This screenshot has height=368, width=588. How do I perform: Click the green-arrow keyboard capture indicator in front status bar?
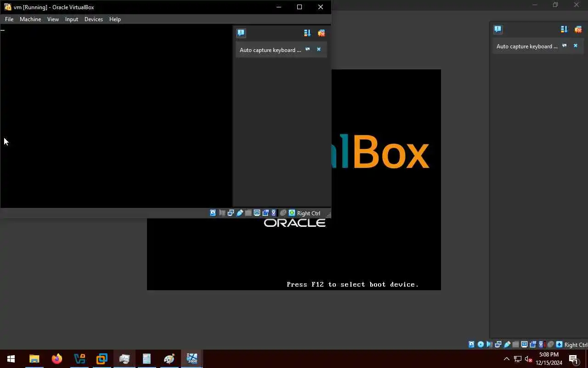[x=292, y=213]
